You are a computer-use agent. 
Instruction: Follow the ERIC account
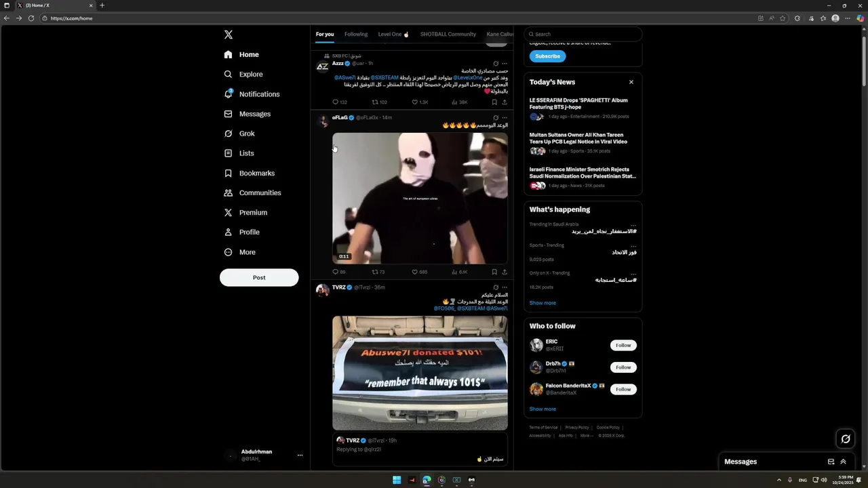click(x=623, y=345)
